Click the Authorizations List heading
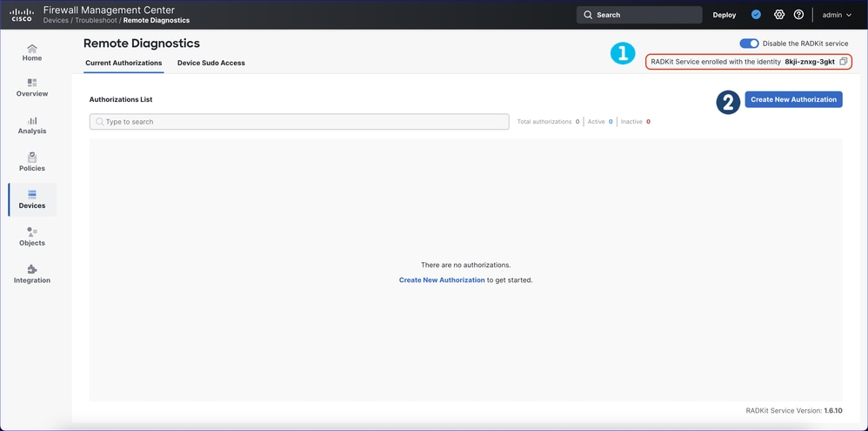This screenshot has width=868, height=431. pos(121,100)
